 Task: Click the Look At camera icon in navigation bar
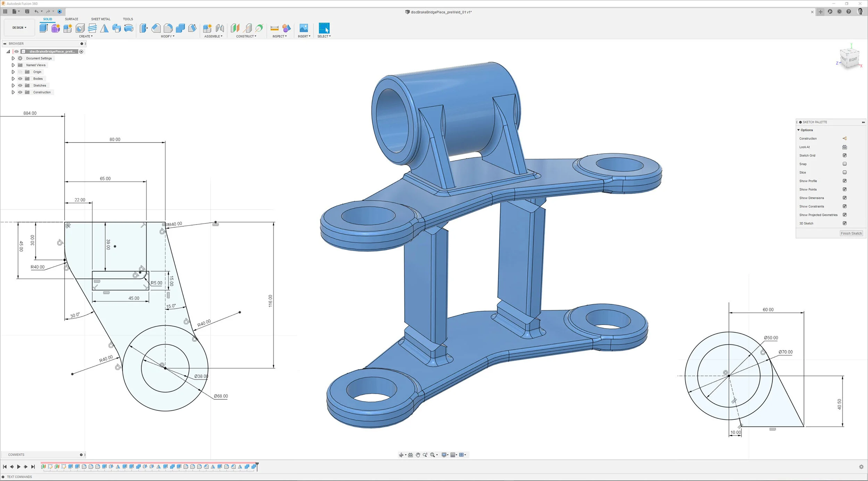tap(410, 455)
